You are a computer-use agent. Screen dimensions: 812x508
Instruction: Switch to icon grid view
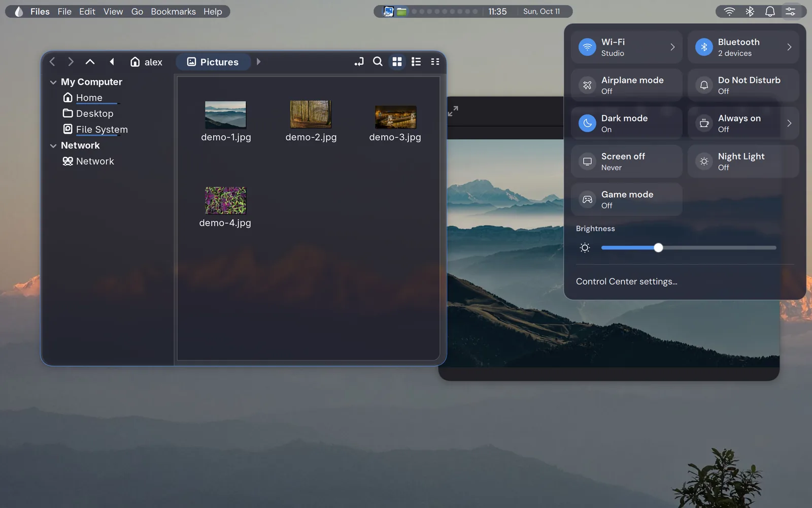[397, 61]
